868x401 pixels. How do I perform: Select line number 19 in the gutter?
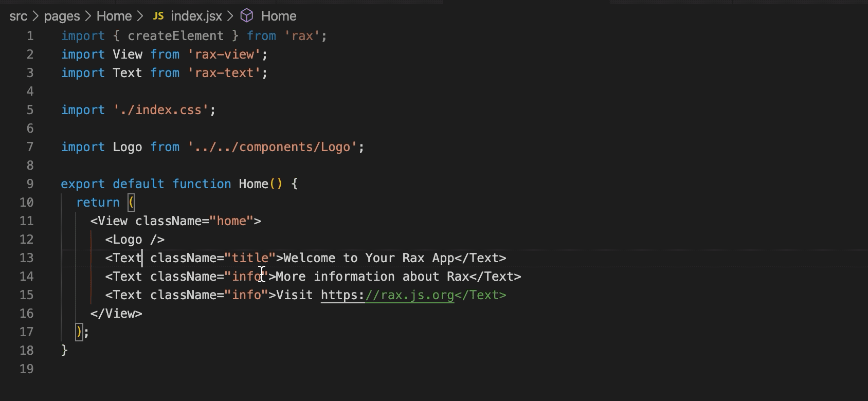(26, 369)
